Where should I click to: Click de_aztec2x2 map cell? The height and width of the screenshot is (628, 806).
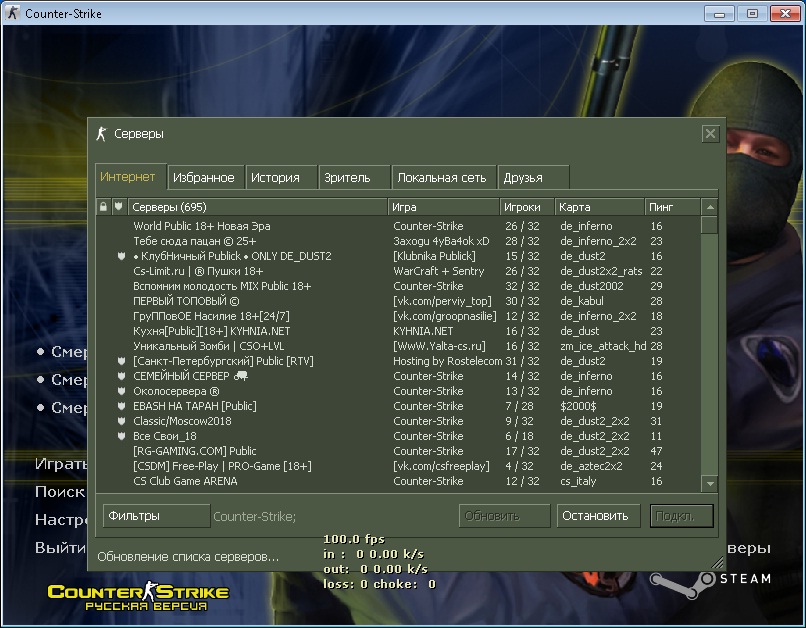591,466
